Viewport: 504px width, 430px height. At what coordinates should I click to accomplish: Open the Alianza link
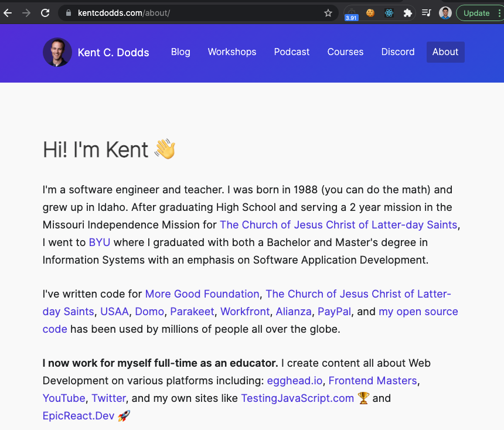[x=294, y=312]
